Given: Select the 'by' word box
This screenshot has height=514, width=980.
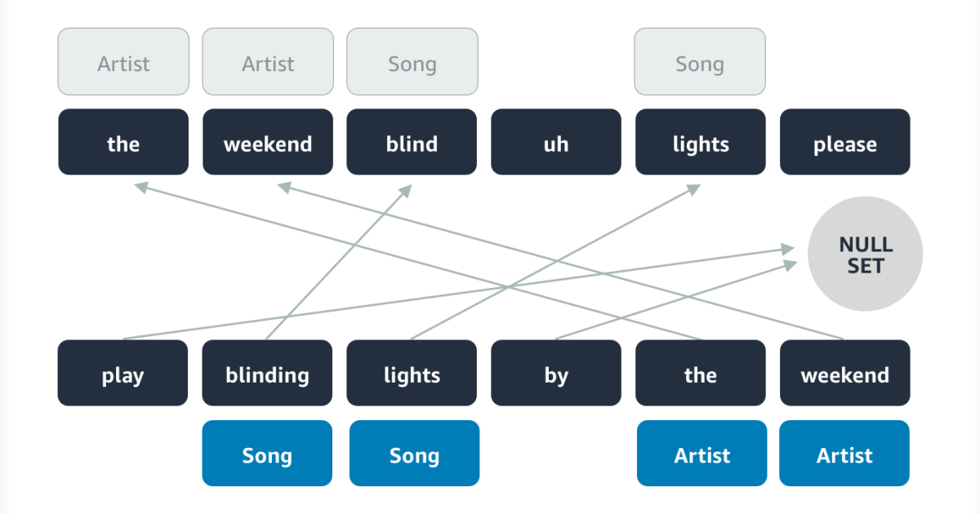Looking at the screenshot, I should [x=556, y=373].
